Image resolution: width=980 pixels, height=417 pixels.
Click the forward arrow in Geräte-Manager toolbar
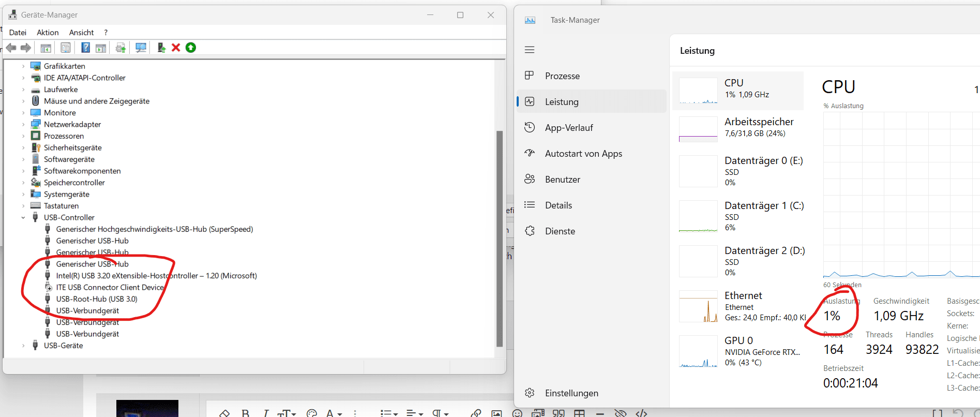point(26,48)
